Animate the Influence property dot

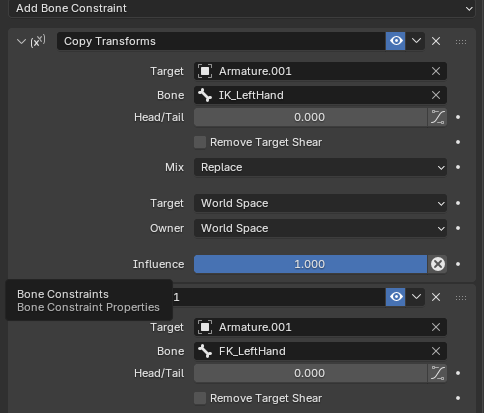click(x=458, y=264)
